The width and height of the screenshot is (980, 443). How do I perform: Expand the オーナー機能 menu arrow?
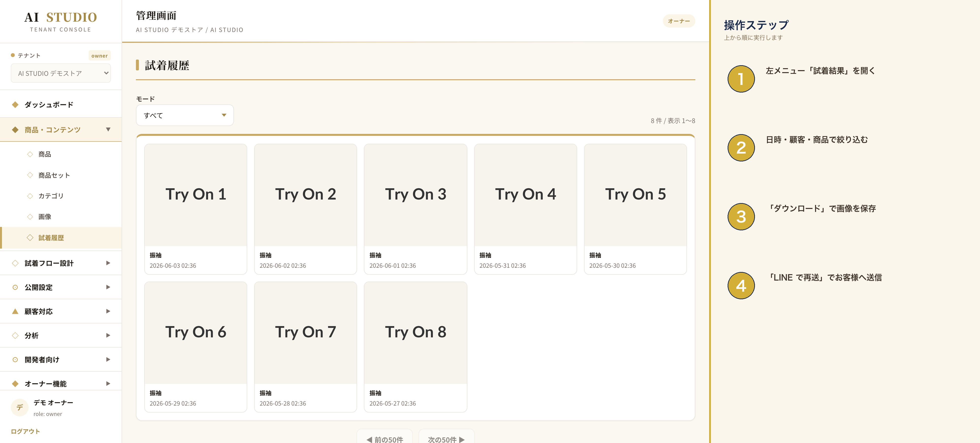108,383
